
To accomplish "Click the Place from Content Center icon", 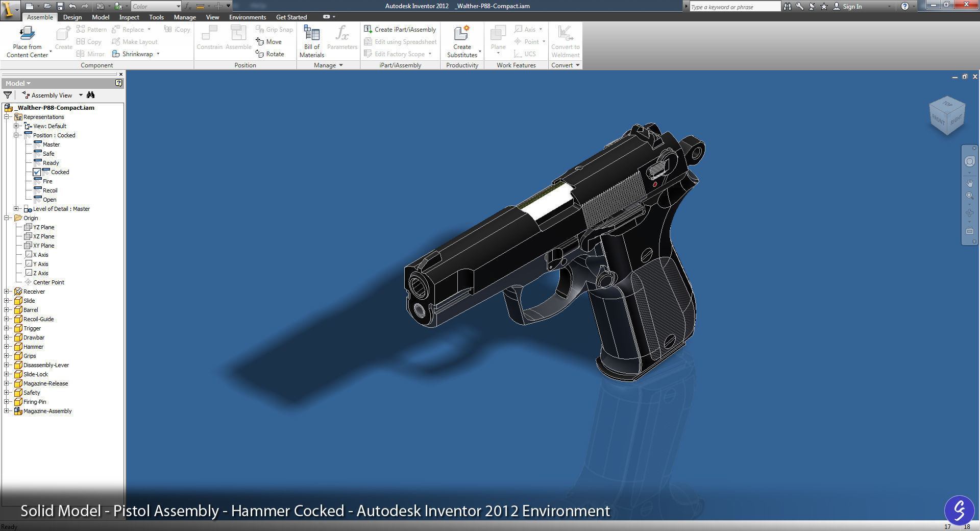I will coord(27,34).
